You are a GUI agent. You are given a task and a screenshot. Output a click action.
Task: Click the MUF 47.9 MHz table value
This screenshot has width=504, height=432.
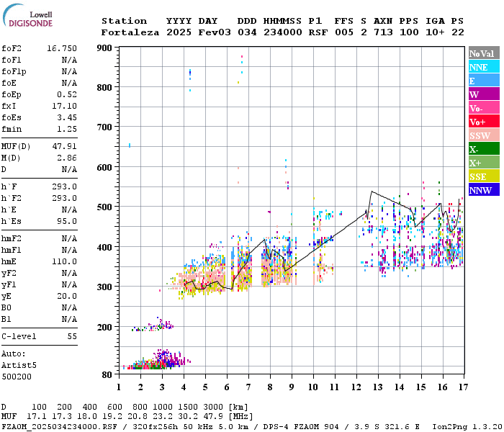click(213, 417)
